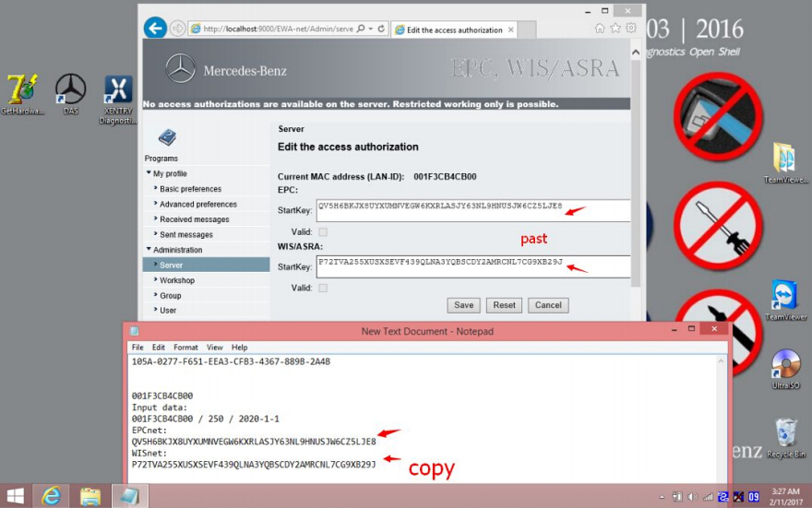This screenshot has width=812, height=508.
Task: Open the Recycle Bin icon
Action: coord(786,437)
